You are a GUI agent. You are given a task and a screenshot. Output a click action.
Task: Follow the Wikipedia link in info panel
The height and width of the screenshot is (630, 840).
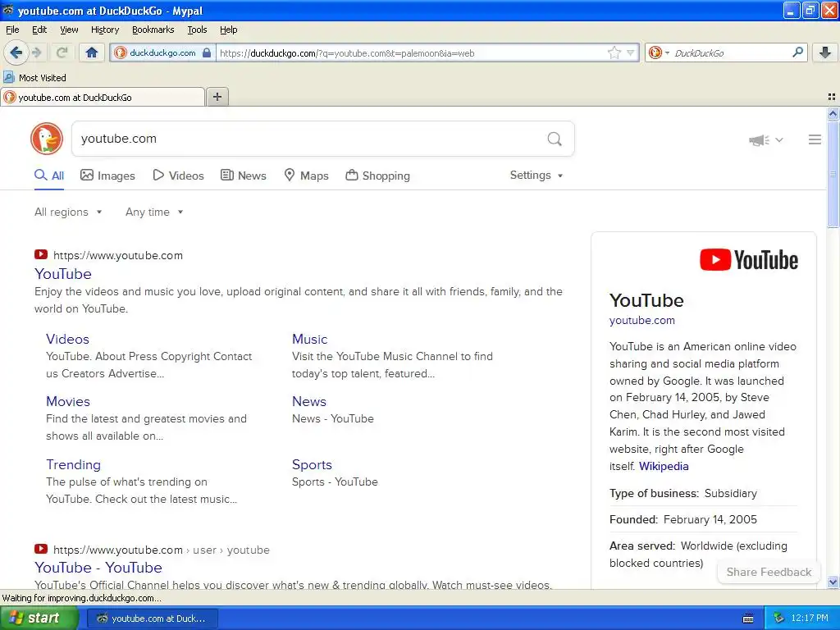pos(664,466)
